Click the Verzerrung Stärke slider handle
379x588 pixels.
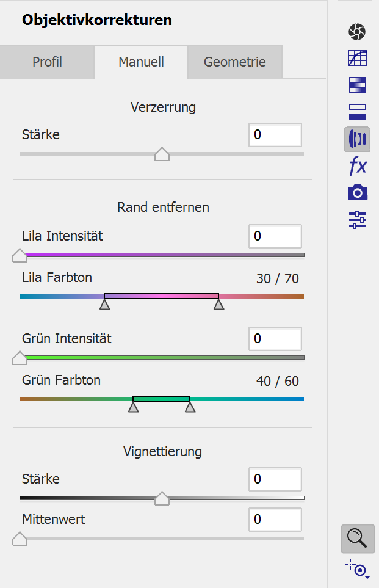point(162,154)
